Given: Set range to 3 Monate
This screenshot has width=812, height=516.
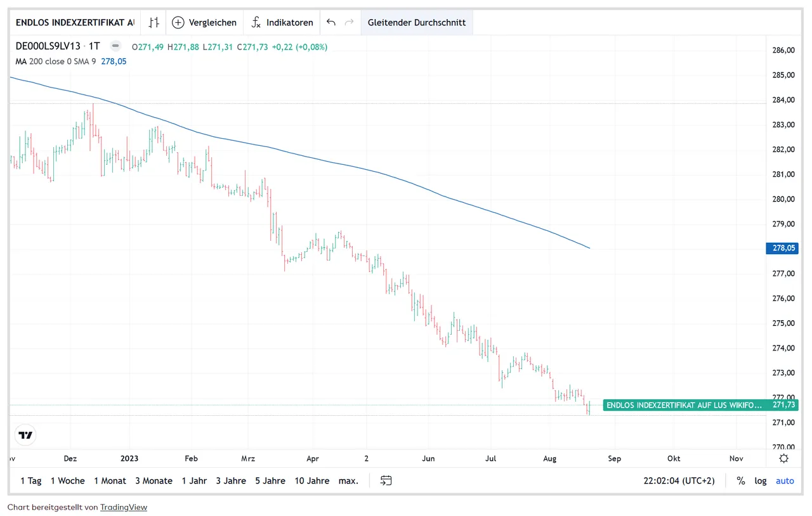Looking at the screenshot, I should 154,481.
